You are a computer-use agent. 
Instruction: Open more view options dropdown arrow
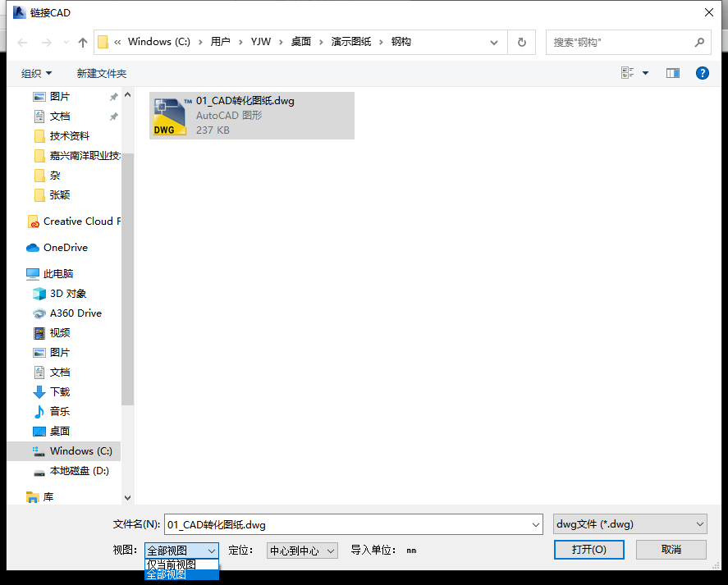[645, 73]
